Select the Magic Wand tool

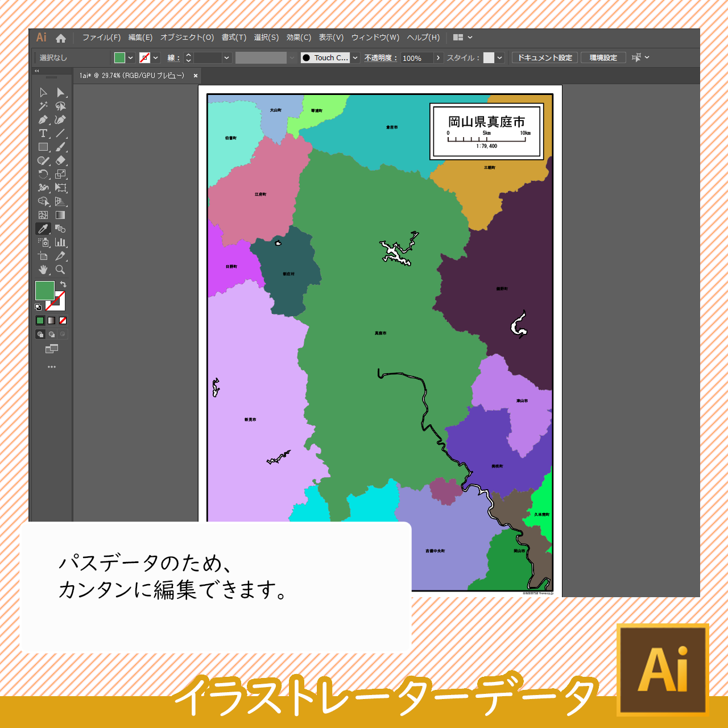(43, 106)
